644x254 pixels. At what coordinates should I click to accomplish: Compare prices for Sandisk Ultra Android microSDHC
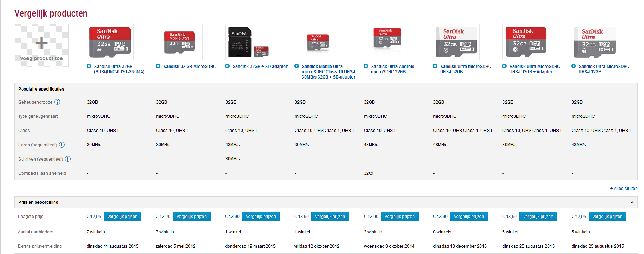[400, 217]
